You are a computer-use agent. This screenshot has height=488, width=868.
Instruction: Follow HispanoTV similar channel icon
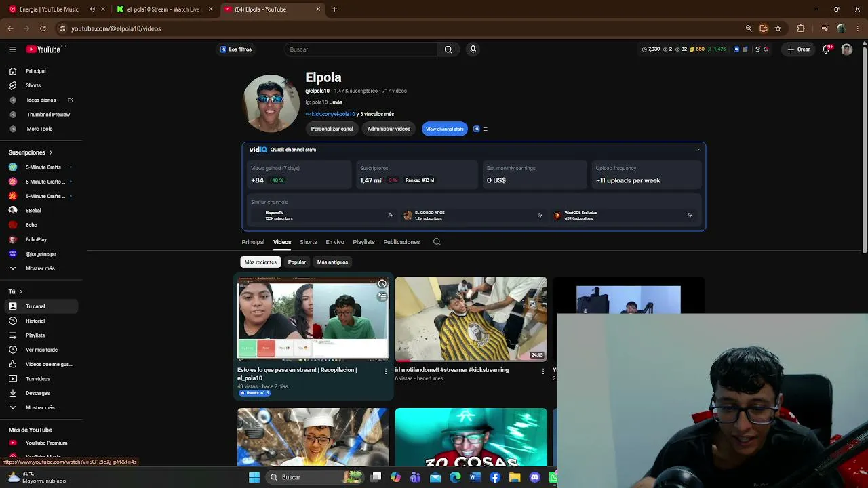[x=390, y=216]
